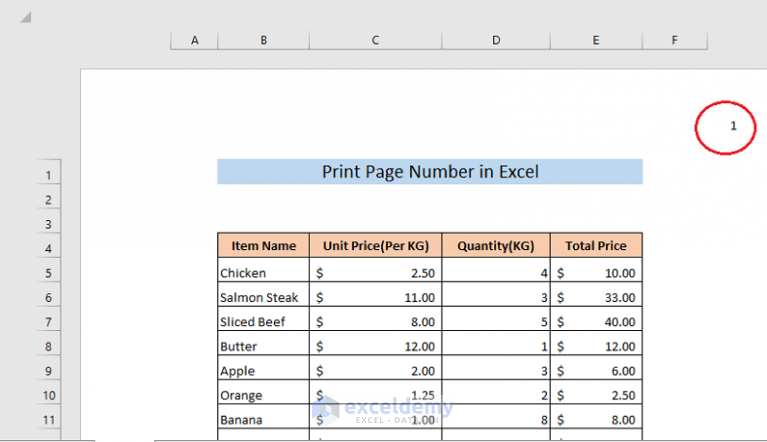Click Apple's total price 6.00
The image size is (767, 442).
pyautogui.click(x=596, y=368)
